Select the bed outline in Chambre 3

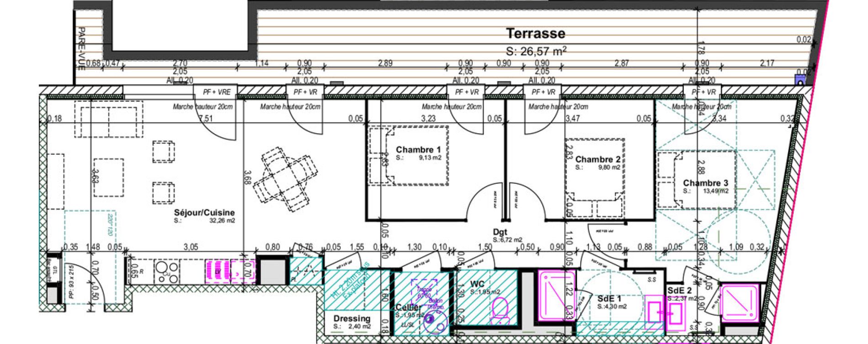(x=697, y=179)
